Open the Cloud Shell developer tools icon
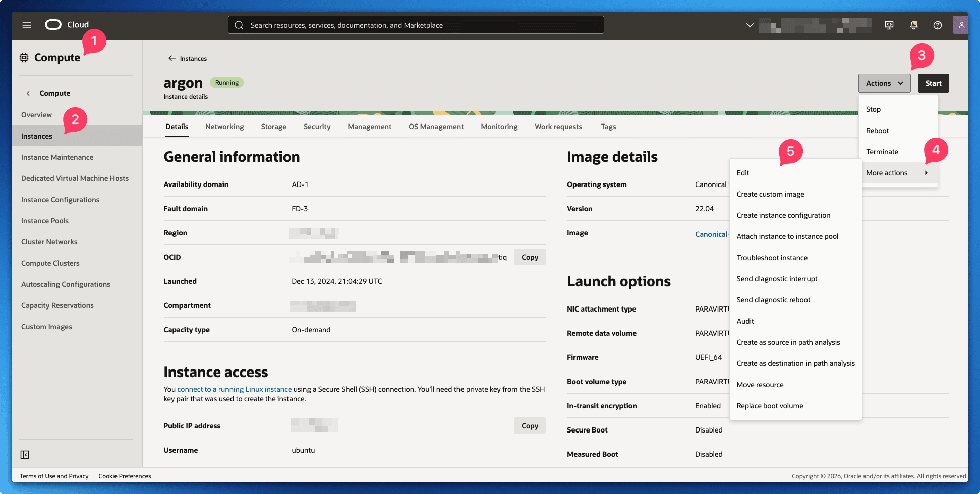Viewport: 980px width, 494px height. 889,25
